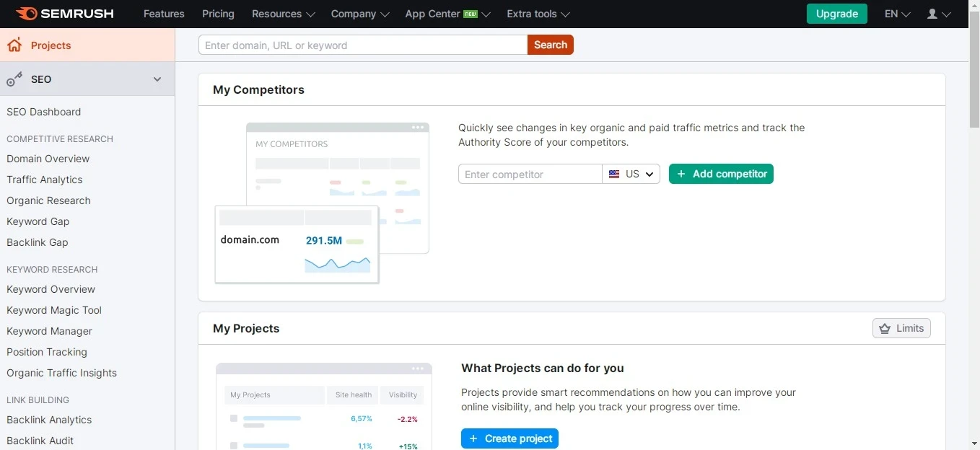Focus the Enter competitor input field
Image resolution: width=980 pixels, height=450 pixels.
(530, 175)
